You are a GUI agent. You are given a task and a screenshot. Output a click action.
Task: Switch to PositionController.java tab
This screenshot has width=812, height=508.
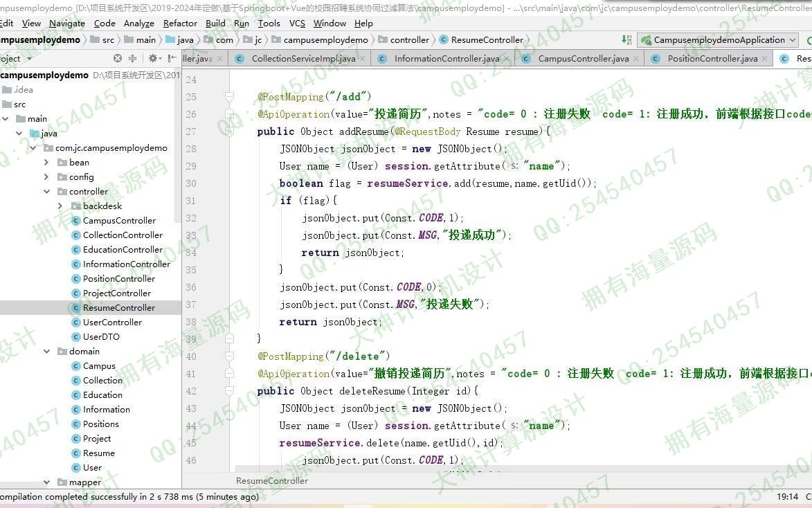712,59
